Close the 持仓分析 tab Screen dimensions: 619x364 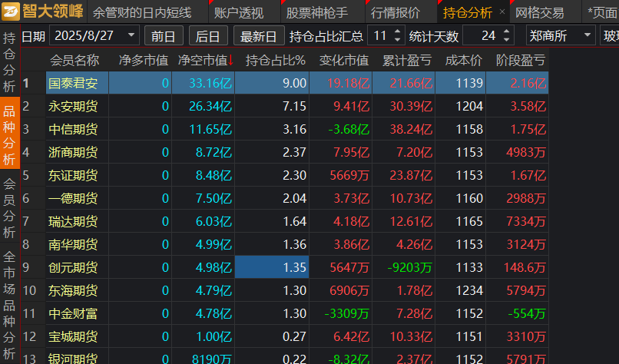(502, 12)
